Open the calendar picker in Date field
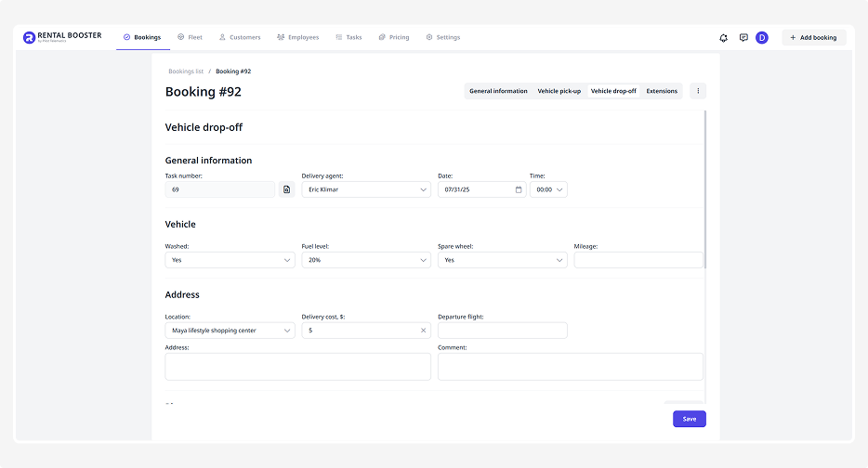The width and height of the screenshot is (868, 468). pyautogui.click(x=519, y=189)
